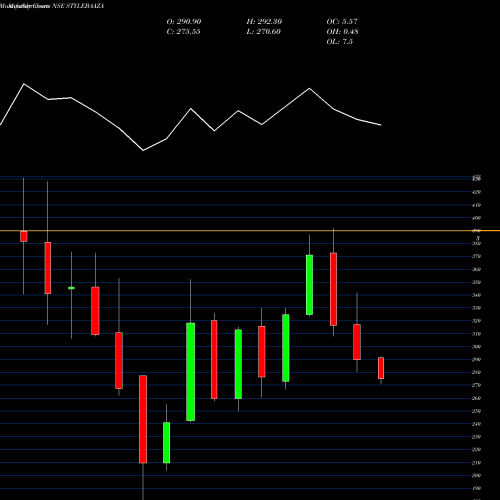This screenshot has width=500, height=500.
Task: Click the 230 price axis label
Action: pos(477,437)
